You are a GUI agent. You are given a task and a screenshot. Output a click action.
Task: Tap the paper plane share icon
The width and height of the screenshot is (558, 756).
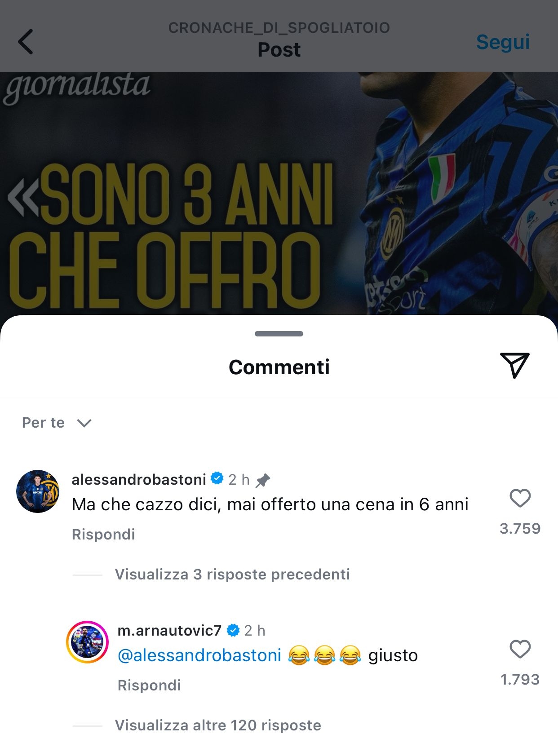pos(514,365)
